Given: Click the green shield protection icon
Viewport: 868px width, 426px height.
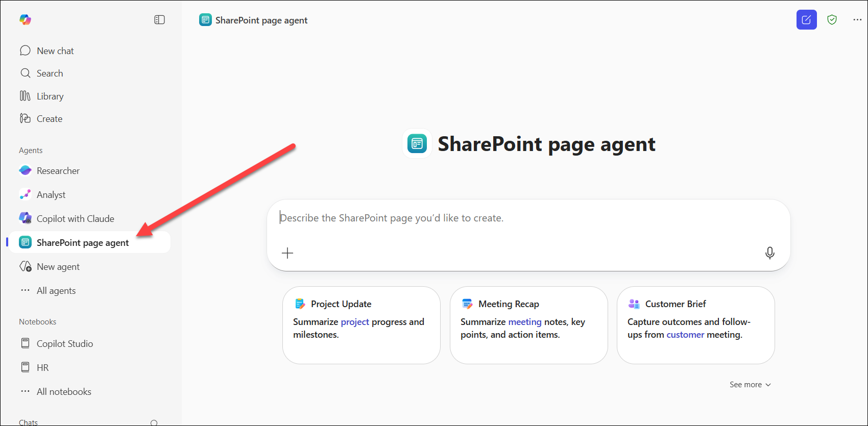Looking at the screenshot, I should click(x=832, y=20).
